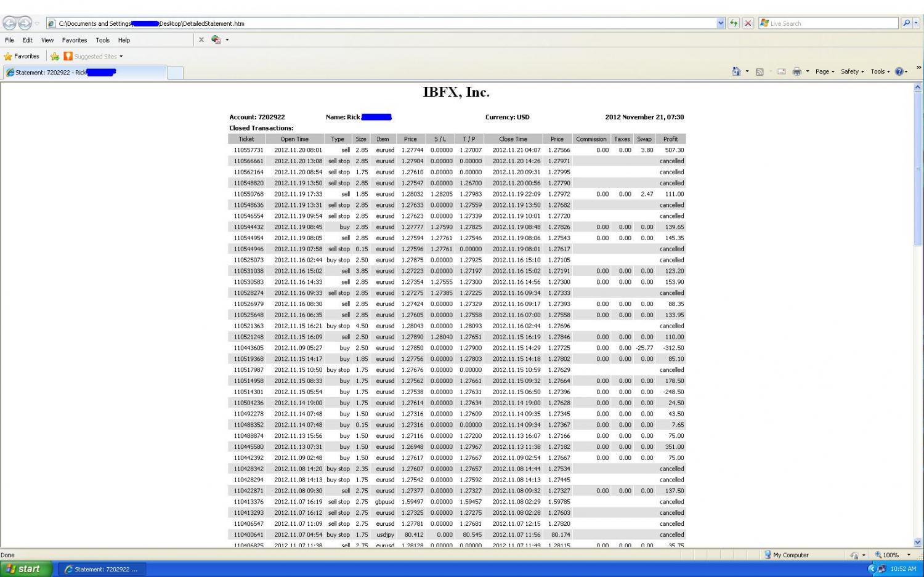
Task: Click profit value -312.50
Action: pos(673,348)
